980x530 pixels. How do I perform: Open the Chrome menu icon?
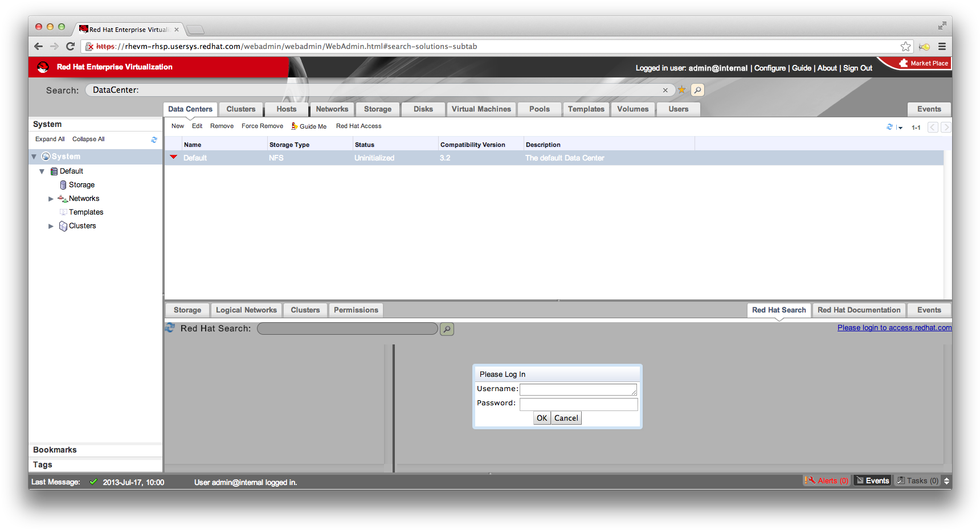(x=942, y=47)
